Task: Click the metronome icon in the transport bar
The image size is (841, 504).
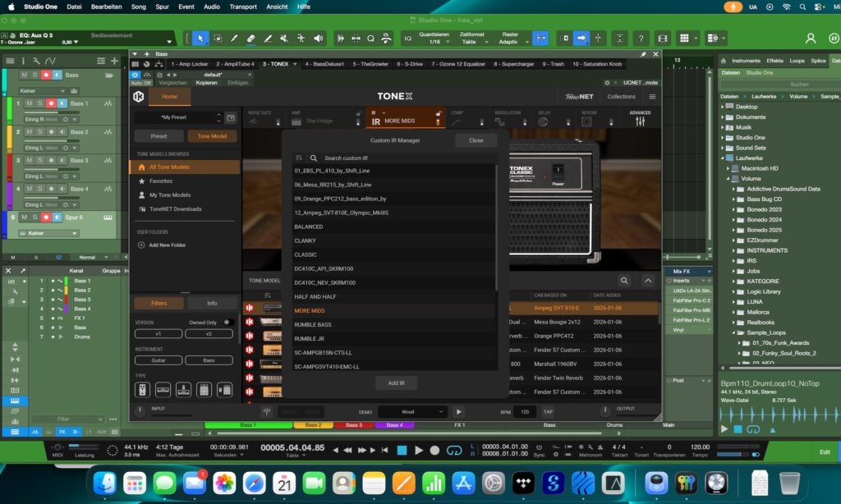Action: [600, 447]
